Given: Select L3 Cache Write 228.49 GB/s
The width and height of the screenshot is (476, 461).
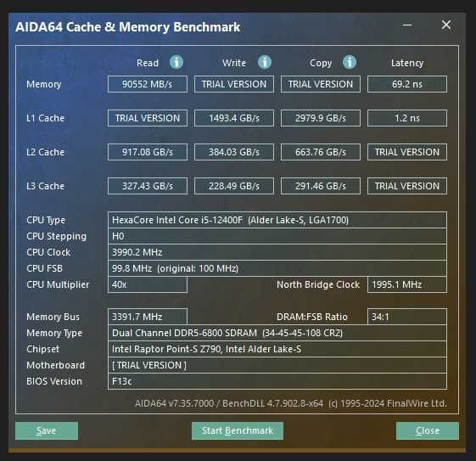Looking at the screenshot, I should (234, 186).
